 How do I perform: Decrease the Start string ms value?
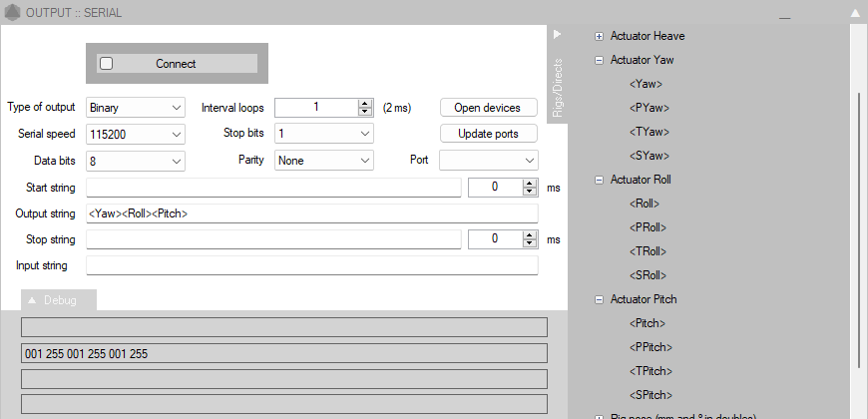click(529, 192)
